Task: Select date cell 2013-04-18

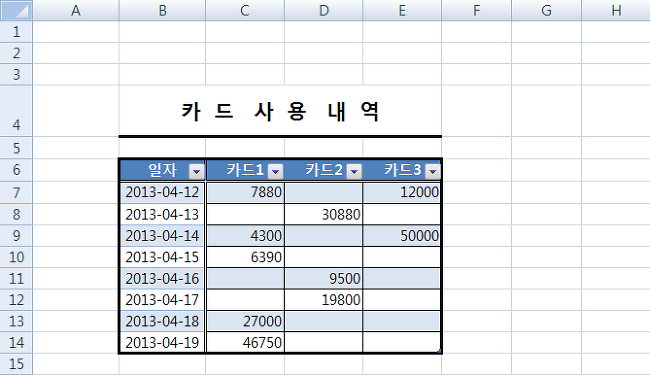Action: pos(162,321)
